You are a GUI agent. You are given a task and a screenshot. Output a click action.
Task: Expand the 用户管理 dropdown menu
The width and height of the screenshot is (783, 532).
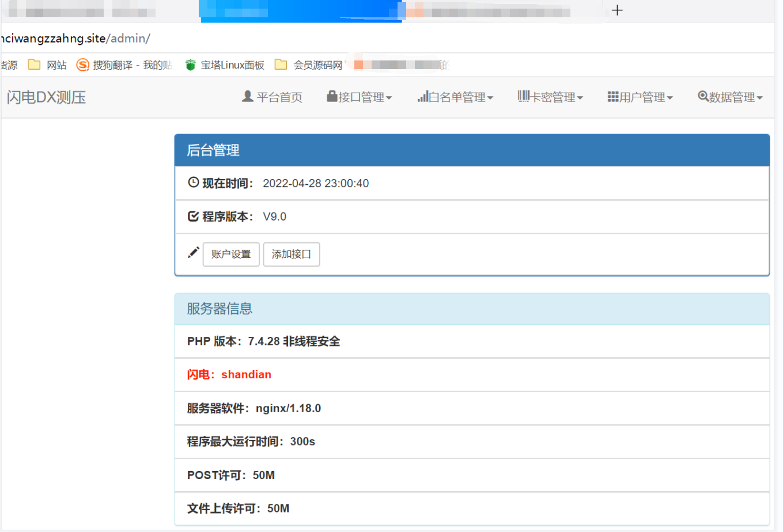tap(640, 97)
